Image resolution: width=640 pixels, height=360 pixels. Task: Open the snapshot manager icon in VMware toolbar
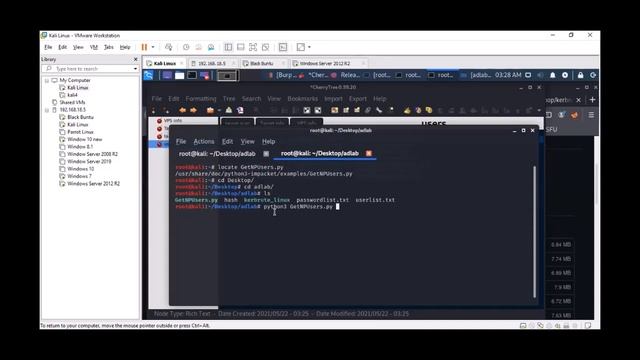click(x=211, y=47)
